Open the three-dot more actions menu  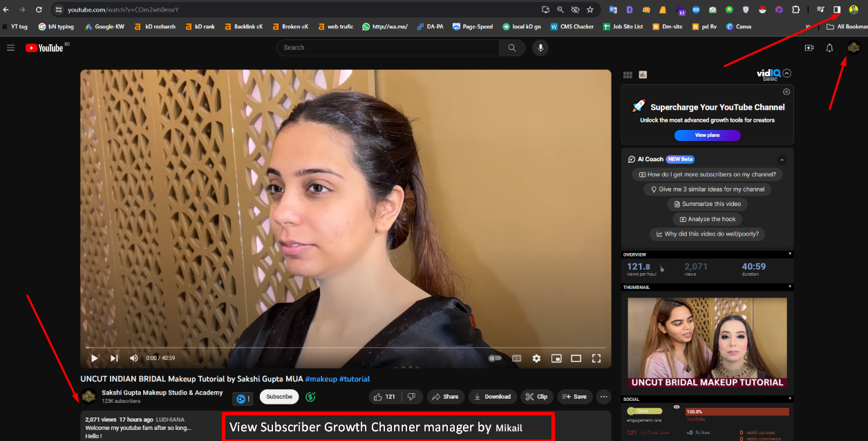[603, 397]
